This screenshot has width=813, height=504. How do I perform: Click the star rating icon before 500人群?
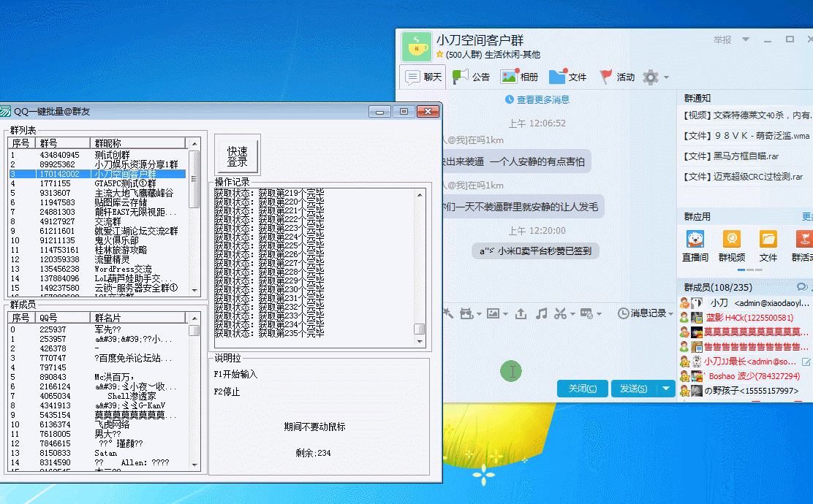(439, 54)
